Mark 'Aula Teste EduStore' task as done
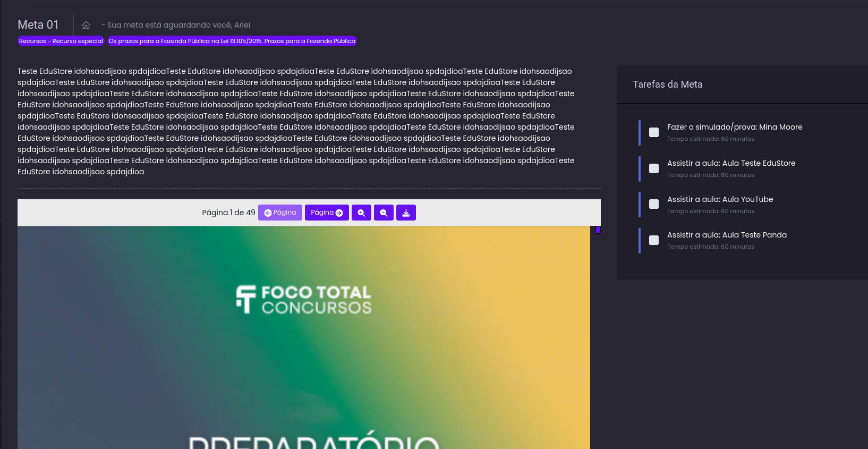Image resolution: width=868 pixels, height=449 pixels. point(654,168)
